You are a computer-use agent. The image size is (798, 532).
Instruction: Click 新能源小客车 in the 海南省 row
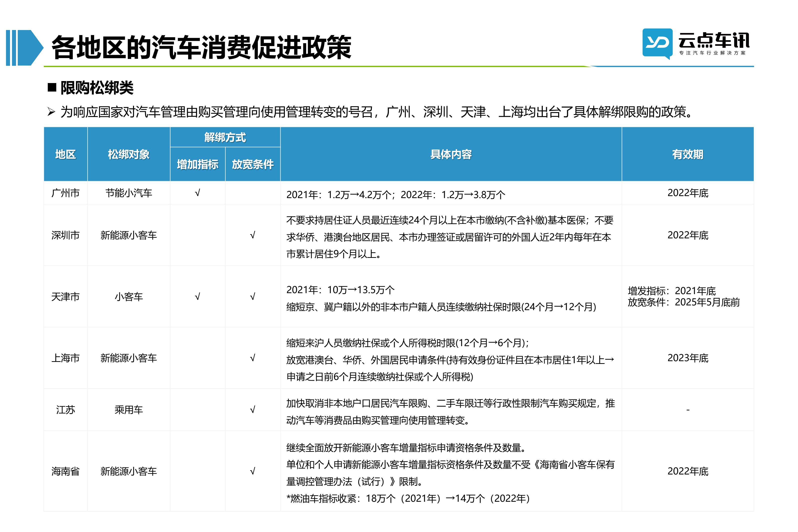[x=129, y=471]
